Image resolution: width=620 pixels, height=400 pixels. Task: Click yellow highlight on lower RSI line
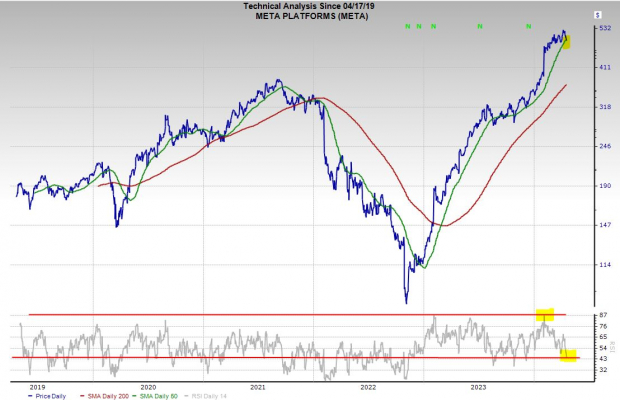point(568,355)
